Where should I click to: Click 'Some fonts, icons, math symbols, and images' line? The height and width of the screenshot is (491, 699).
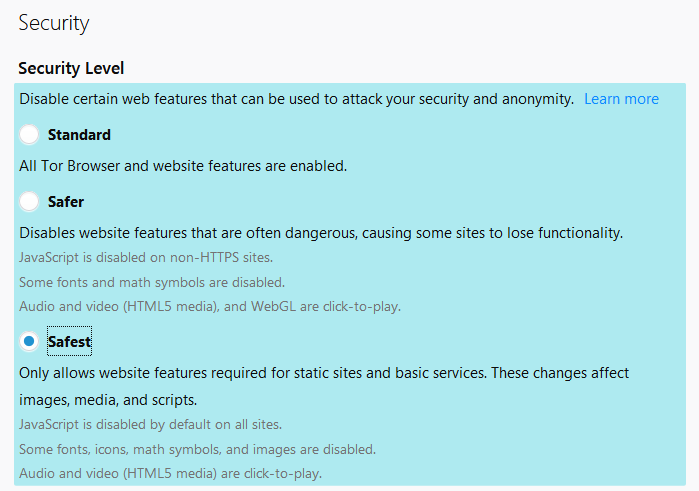[x=197, y=449]
